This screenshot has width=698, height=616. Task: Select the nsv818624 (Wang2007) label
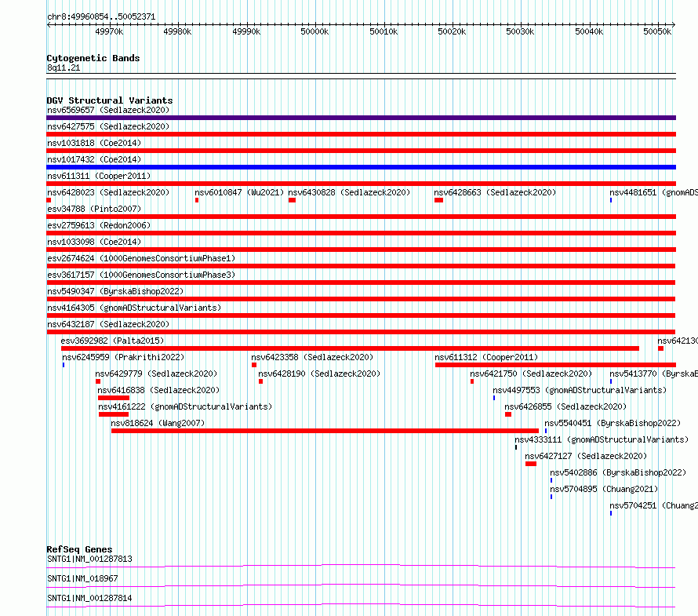click(x=158, y=423)
